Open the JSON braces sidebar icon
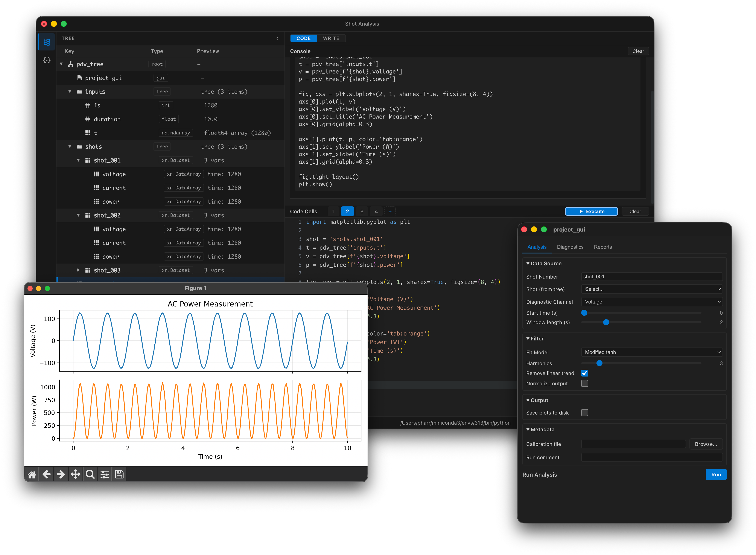This screenshot has height=555, width=756. tap(47, 60)
